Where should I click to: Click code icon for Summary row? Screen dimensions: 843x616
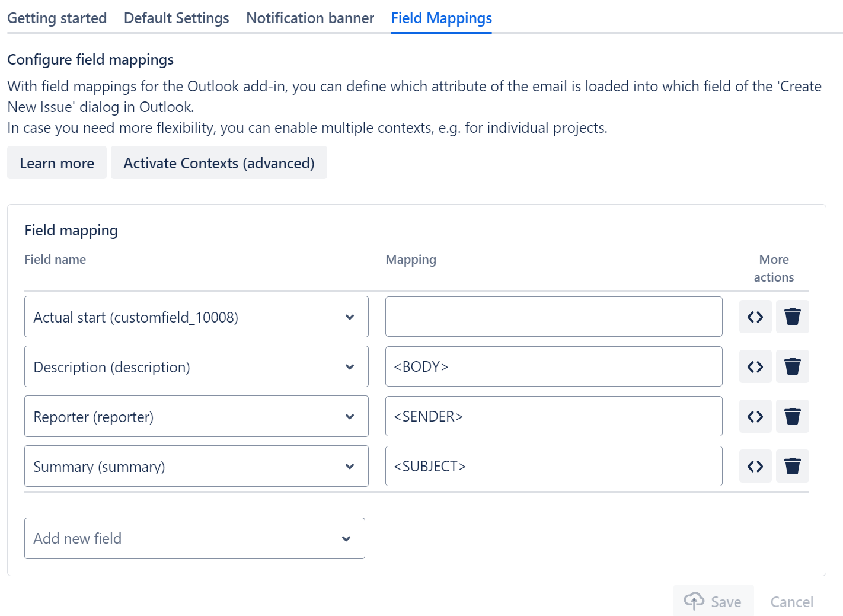pyautogui.click(x=755, y=467)
